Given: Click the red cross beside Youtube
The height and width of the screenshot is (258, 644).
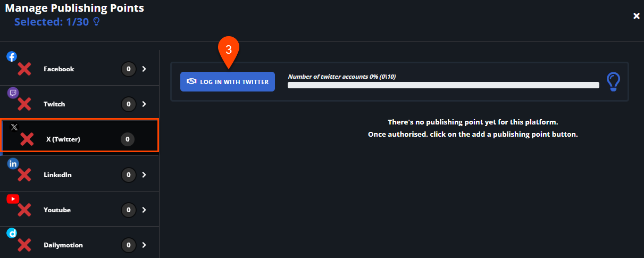Looking at the screenshot, I should [x=24, y=210].
